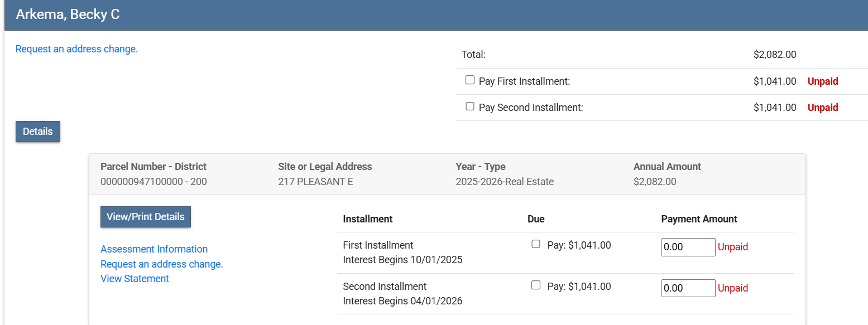Click the Total row's $2,082.00 amount
Viewport: 868px width, 325px height.
click(774, 55)
